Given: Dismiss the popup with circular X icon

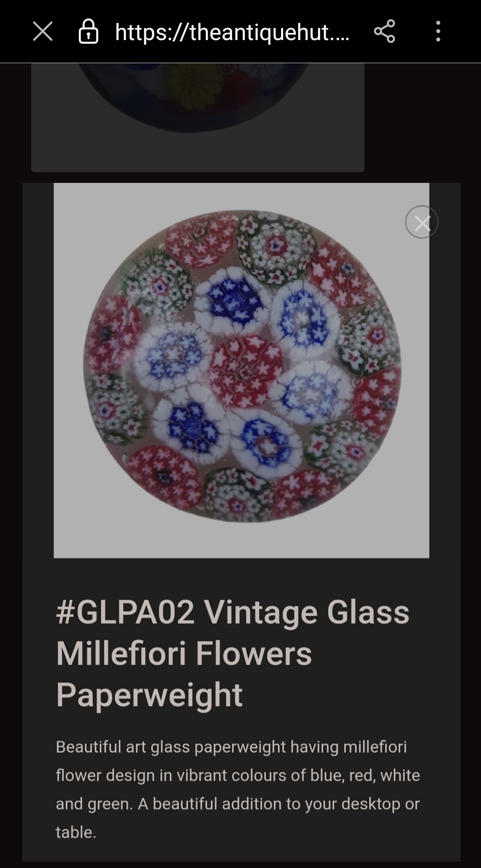Looking at the screenshot, I should tap(422, 222).
